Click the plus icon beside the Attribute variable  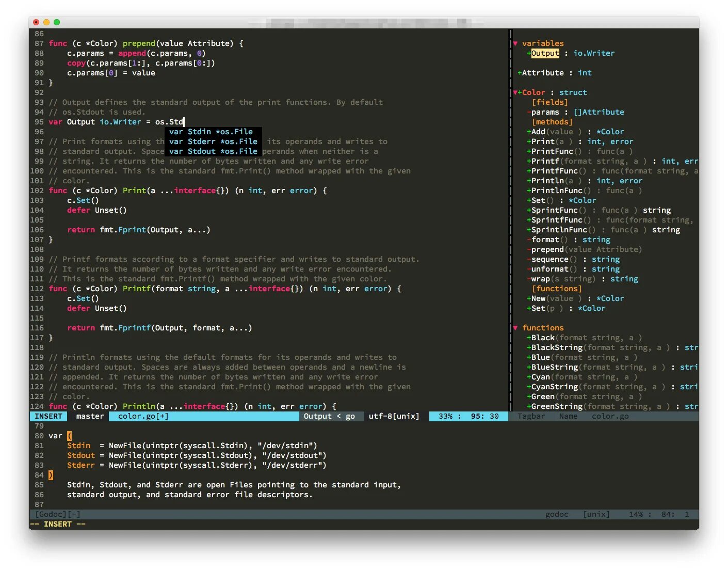519,73
